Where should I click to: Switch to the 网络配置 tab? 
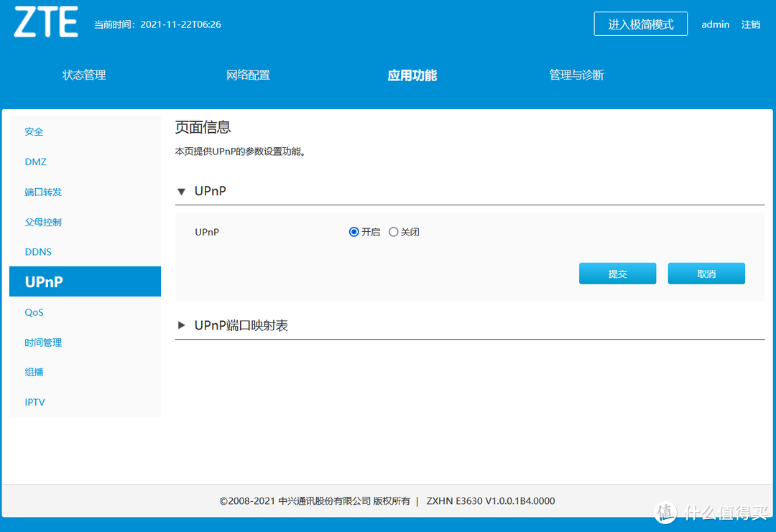click(x=248, y=75)
